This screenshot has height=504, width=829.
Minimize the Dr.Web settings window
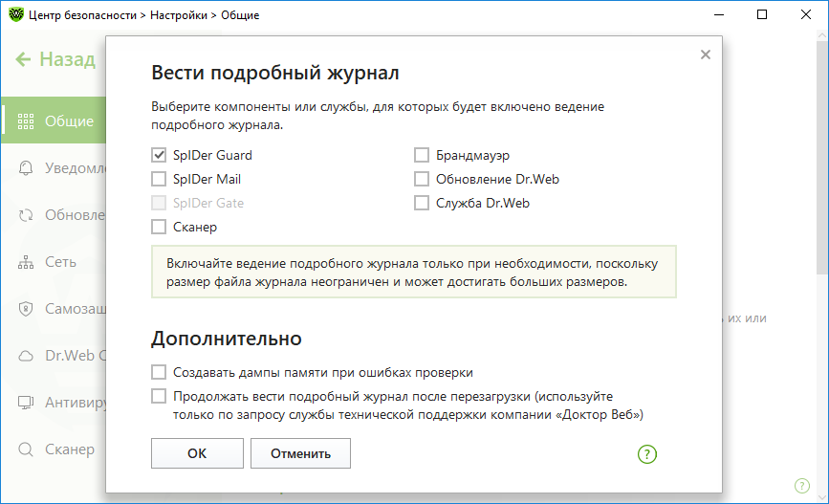point(719,14)
